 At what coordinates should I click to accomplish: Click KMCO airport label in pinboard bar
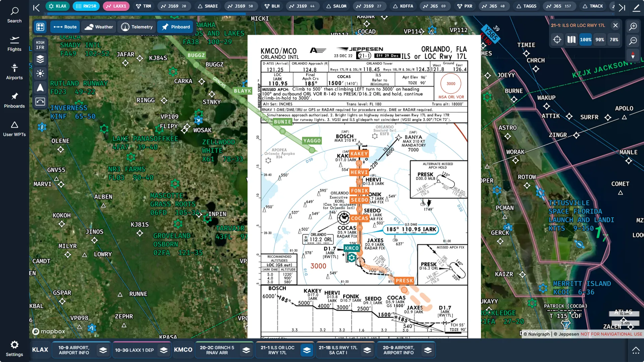coord(183,350)
